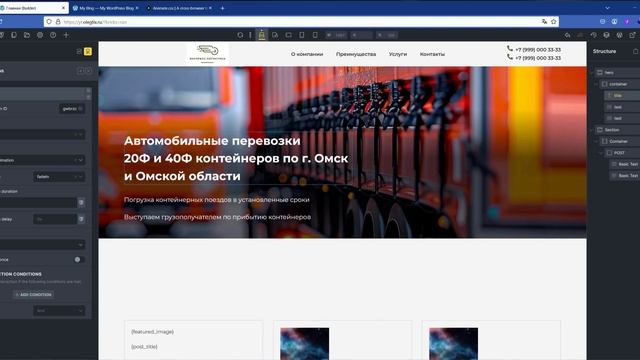Click the translate page icon in address bar

[544, 22]
